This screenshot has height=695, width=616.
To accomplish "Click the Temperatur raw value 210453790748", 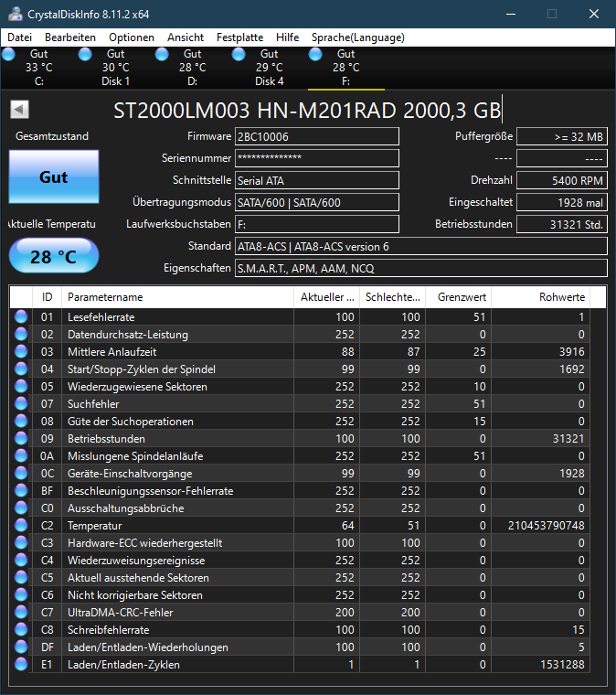I will point(546,526).
